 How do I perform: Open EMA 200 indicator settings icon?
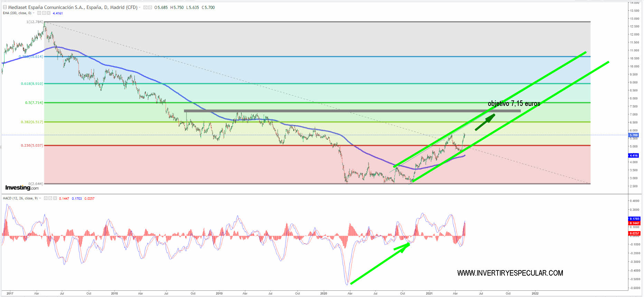tap(44, 13)
